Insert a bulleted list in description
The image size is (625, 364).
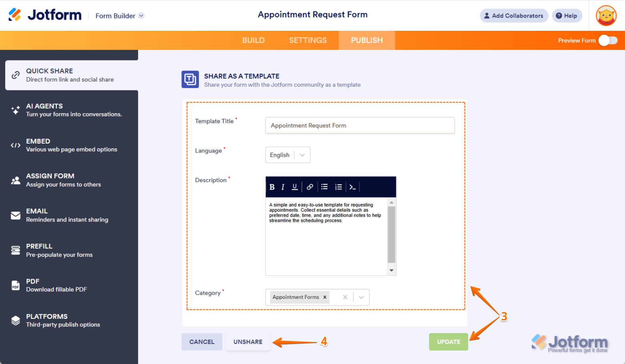click(324, 187)
